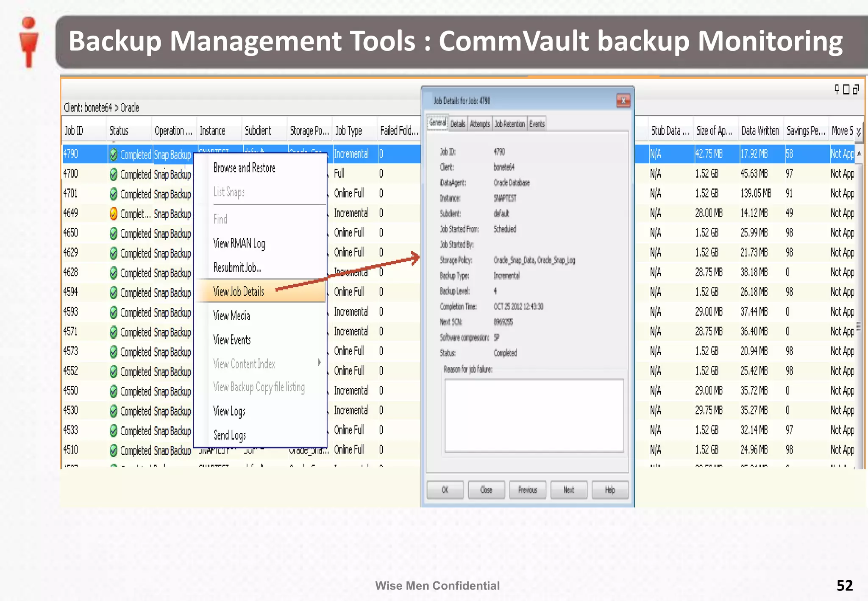The image size is (868, 601).
Task: Select View RMAN Log menu entry
Action: tap(239, 243)
